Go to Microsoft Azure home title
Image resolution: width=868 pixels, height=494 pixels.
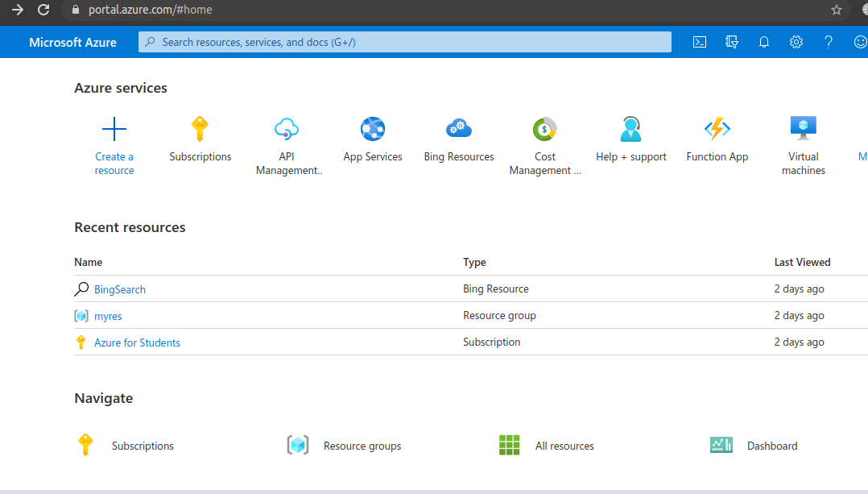tap(72, 43)
